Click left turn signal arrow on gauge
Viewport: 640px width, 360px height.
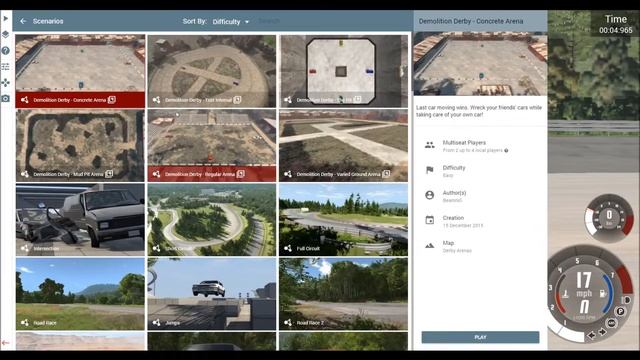tap(591, 336)
